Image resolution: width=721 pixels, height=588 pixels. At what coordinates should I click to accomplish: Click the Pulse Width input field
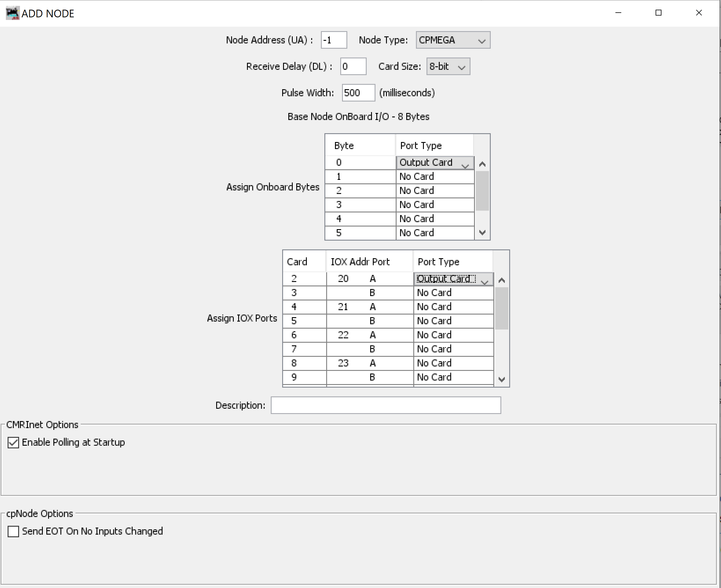click(x=358, y=93)
